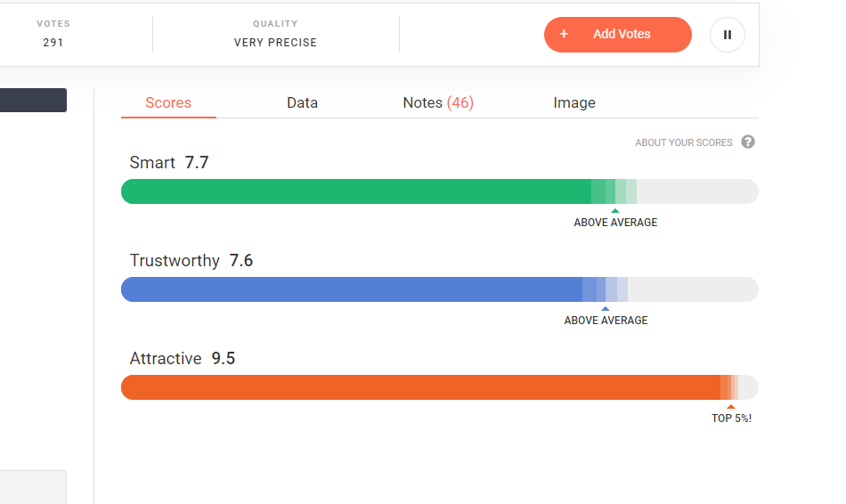Viewport: 846px width, 504px height.
Task: Open the Data tab
Action: [x=302, y=102]
